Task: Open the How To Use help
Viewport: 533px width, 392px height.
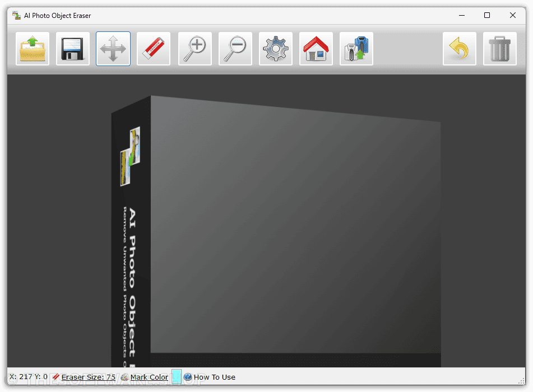Action: click(x=215, y=377)
